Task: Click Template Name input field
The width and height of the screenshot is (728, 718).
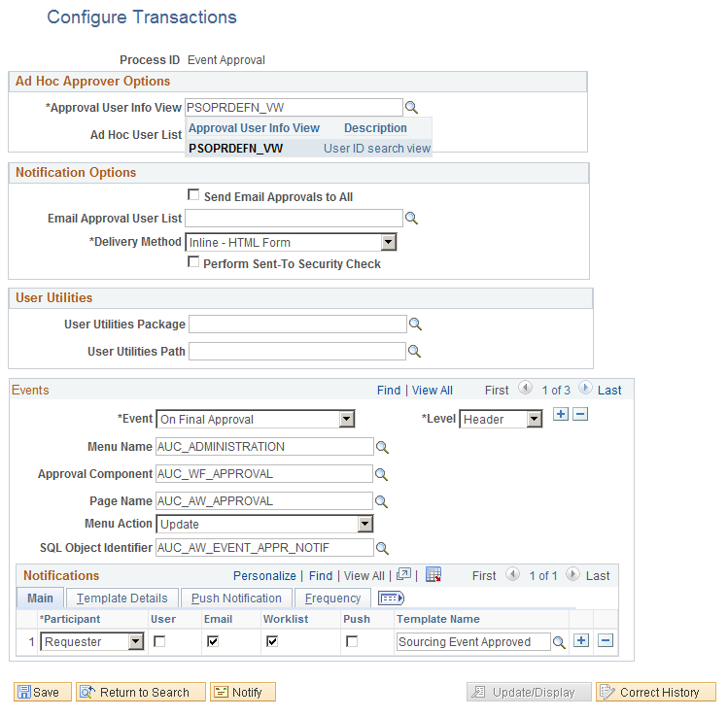Action: pyautogui.click(x=473, y=642)
